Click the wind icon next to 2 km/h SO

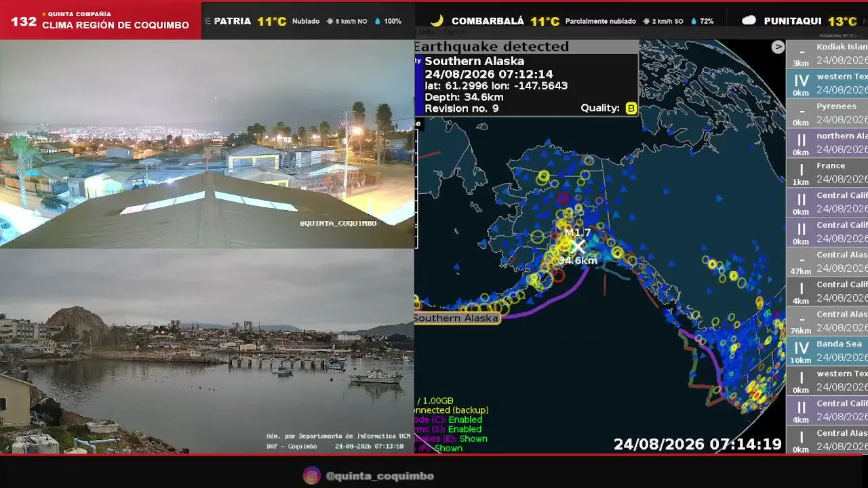coord(646,21)
